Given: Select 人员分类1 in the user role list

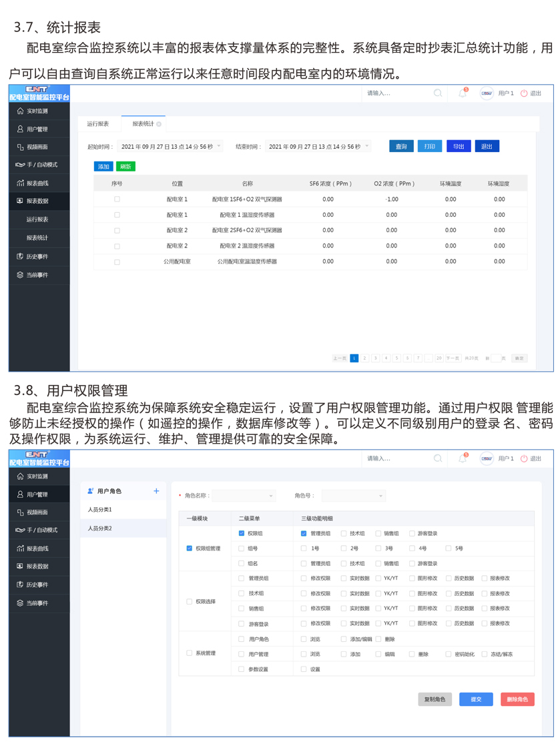Looking at the screenshot, I should [x=100, y=510].
